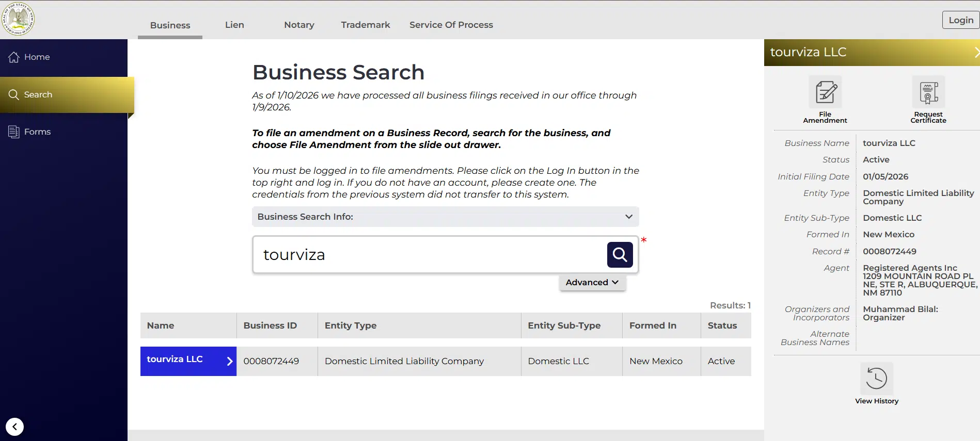Click the Entity Type column header
The height and width of the screenshot is (441, 980).
351,325
